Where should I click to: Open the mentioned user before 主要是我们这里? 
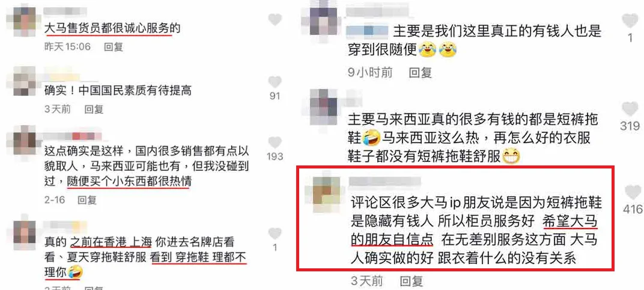(367, 31)
